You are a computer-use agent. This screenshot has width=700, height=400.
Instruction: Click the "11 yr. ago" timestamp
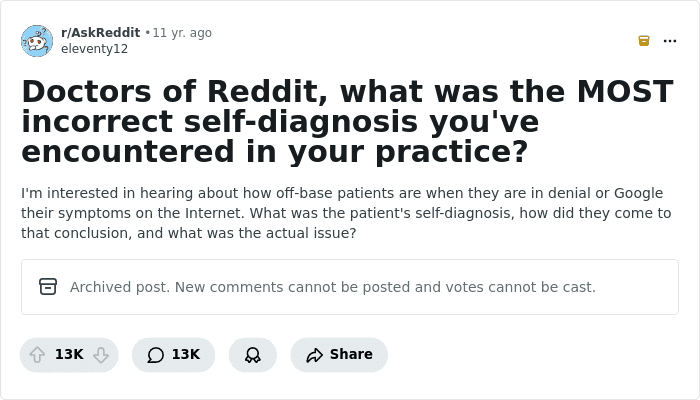[182, 33]
